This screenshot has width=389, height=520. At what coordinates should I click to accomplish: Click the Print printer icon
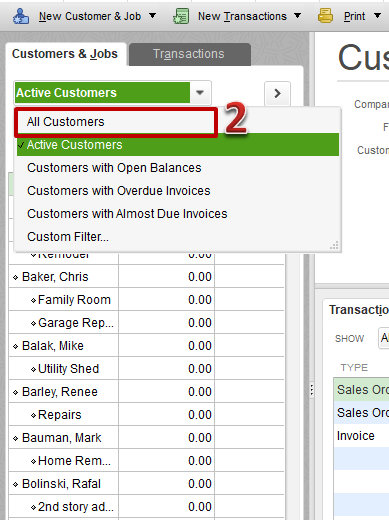tap(325, 16)
